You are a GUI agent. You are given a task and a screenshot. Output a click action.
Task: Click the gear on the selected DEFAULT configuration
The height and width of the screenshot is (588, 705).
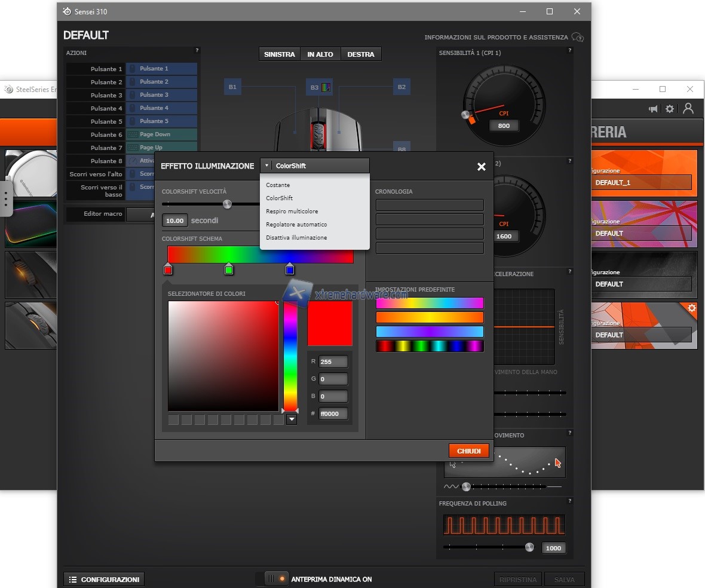[x=691, y=308]
